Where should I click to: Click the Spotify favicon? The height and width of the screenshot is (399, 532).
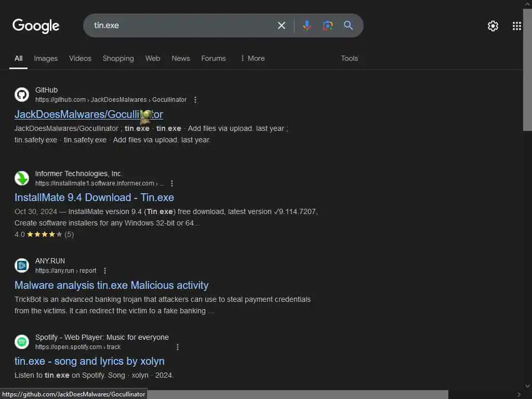(x=22, y=342)
